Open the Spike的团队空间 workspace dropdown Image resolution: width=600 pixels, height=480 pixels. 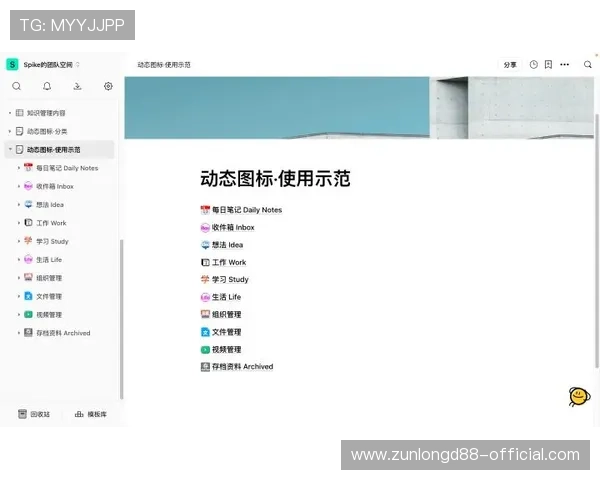pyautogui.click(x=52, y=65)
